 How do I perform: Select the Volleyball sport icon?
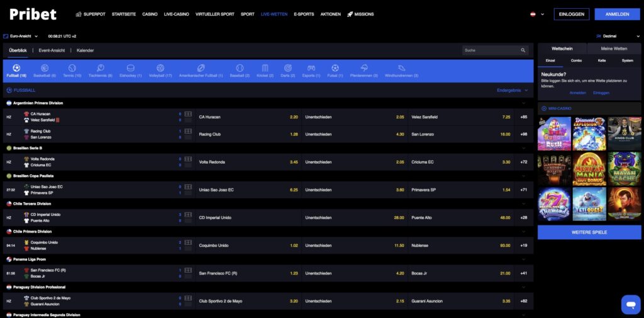[160, 68]
